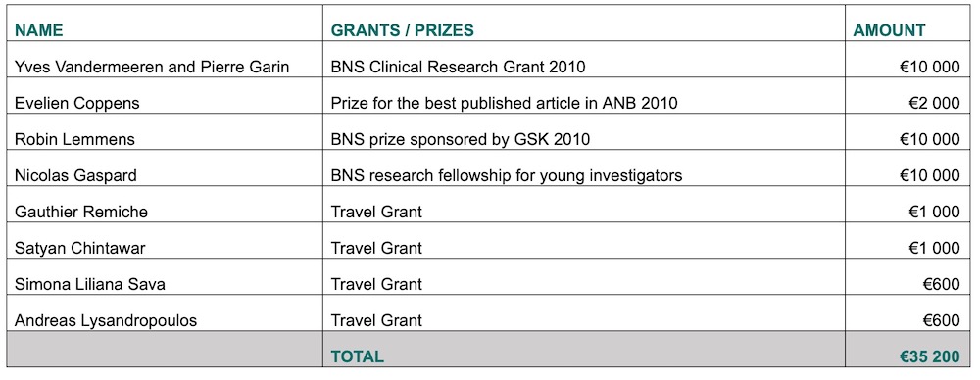980x380 pixels.
Task: Click the GRANTS / PRIZES column header
Action: (402, 30)
